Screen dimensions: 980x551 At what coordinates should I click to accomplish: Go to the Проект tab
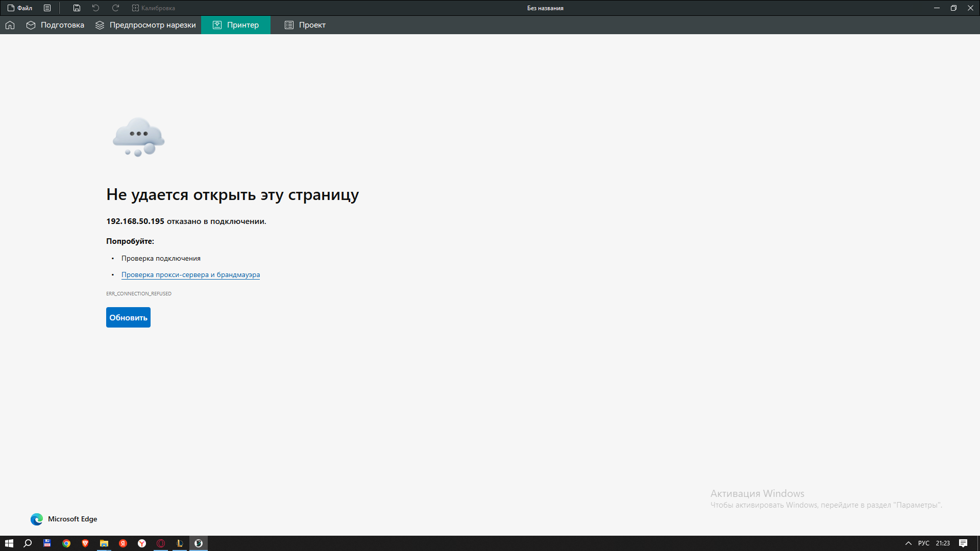[x=305, y=25]
